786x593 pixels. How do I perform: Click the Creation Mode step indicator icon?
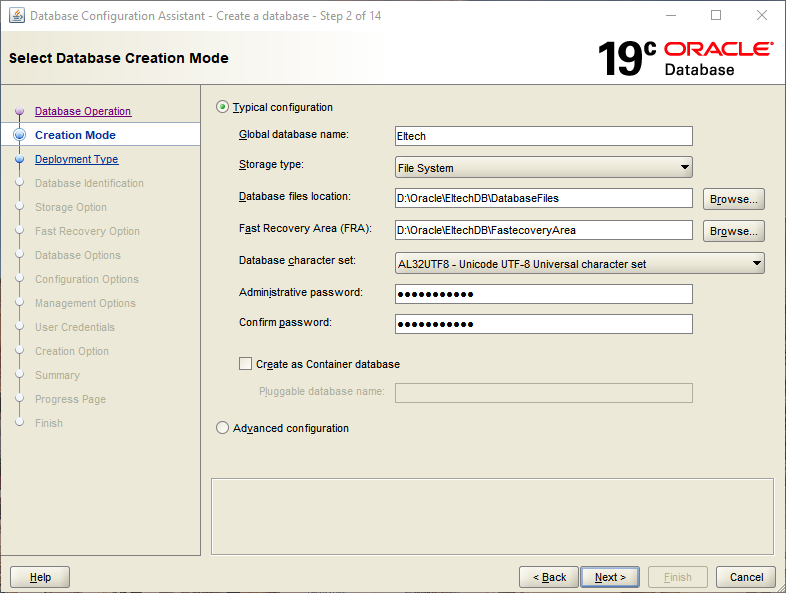(x=19, y=135)
